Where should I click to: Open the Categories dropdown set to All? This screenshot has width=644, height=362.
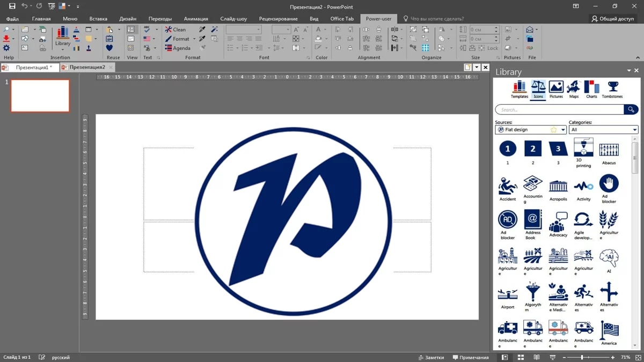(x=603, y=130)
